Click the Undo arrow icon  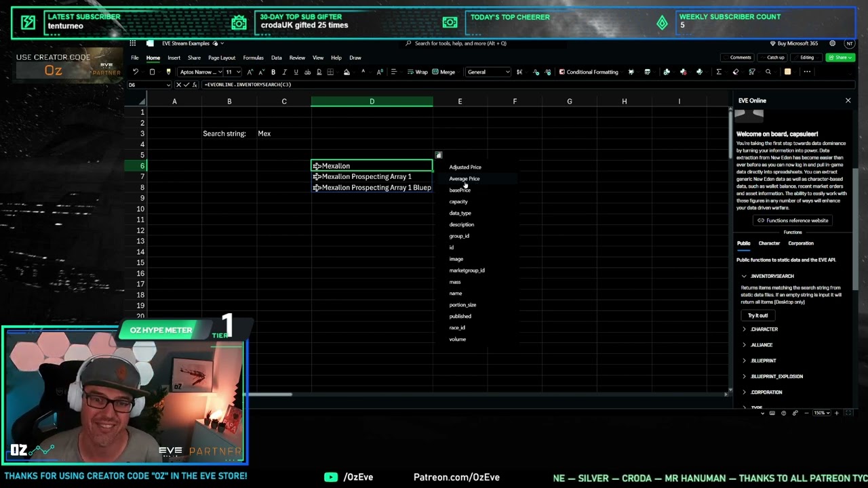136,72
